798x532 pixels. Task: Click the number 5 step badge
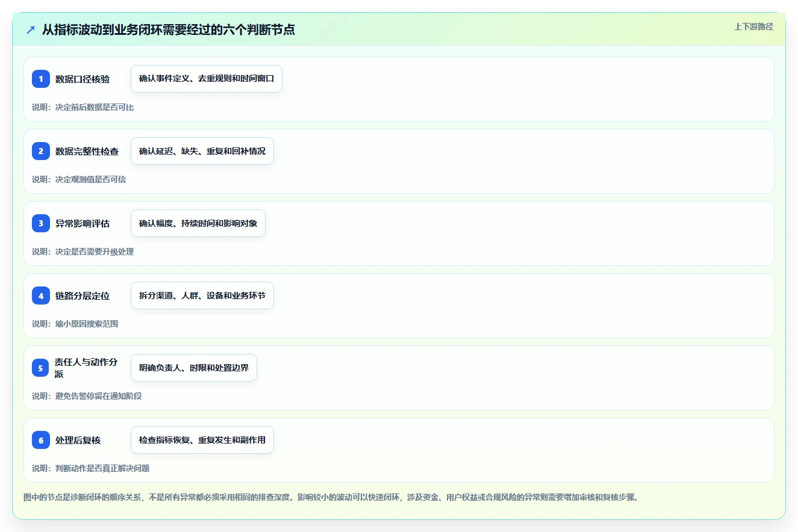pyautogui.click(x=41, y=368)
